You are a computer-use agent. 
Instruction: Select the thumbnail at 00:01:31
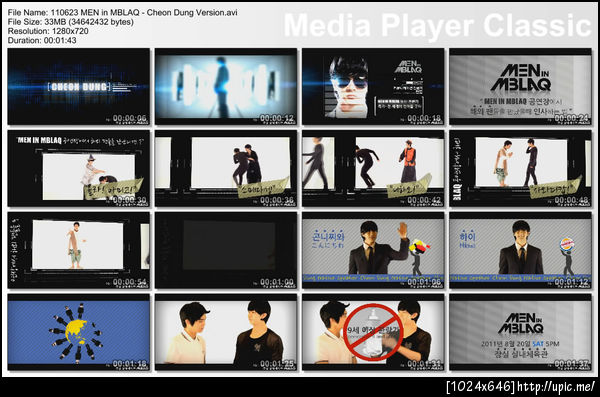click(373, 332)
